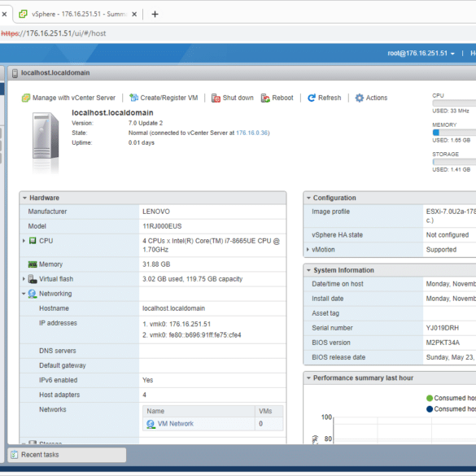Click the uptime value 0.01 days
Screen dimensions: 476x476
point(141,142)
